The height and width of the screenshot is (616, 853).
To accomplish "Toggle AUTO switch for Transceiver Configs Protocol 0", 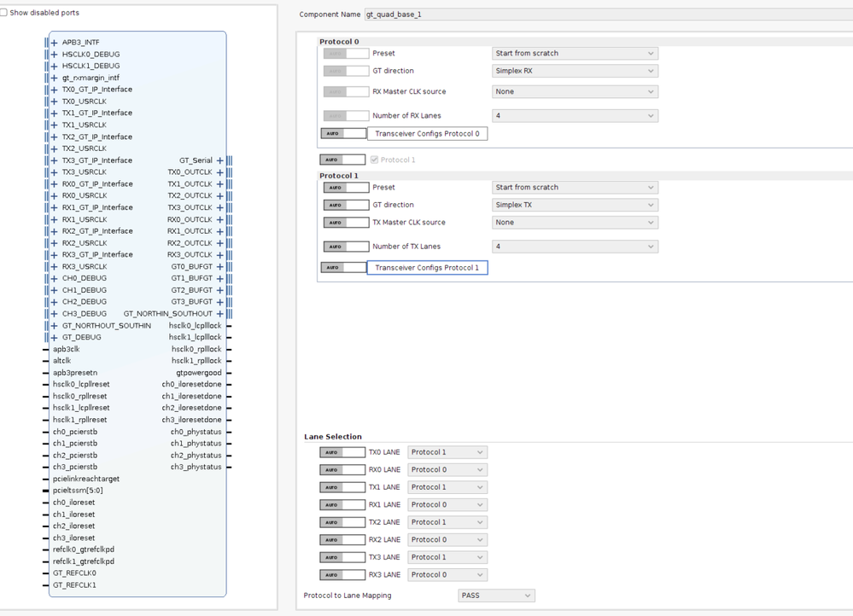I will pyautogui.click(x=344, y=133).
